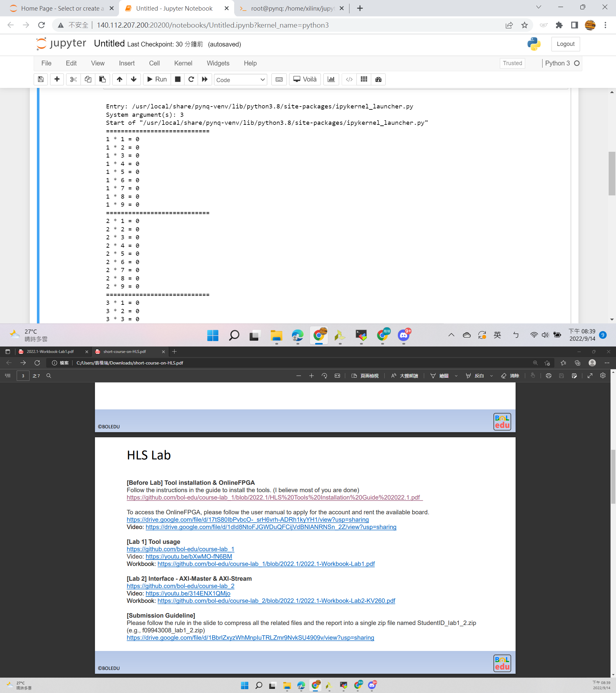Toggle 頁面檢視 page view mode
Image resolution: width=616 pixels, height=693 pixels.
click(x=365, y=376)
